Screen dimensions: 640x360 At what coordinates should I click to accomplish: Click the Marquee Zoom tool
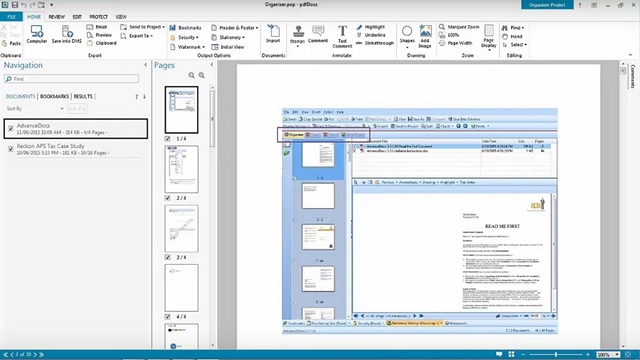pyautogui.click(x=459, y=27)
